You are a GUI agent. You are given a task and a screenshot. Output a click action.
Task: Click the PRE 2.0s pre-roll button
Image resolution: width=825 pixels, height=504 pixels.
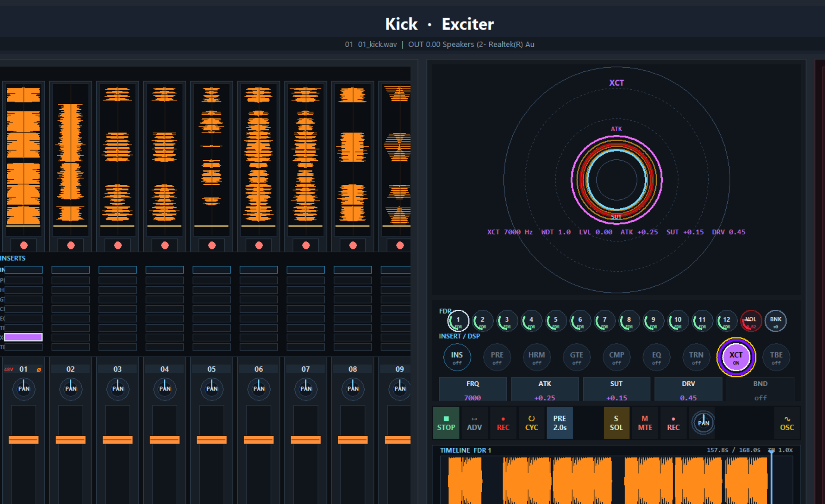(560, 423)
